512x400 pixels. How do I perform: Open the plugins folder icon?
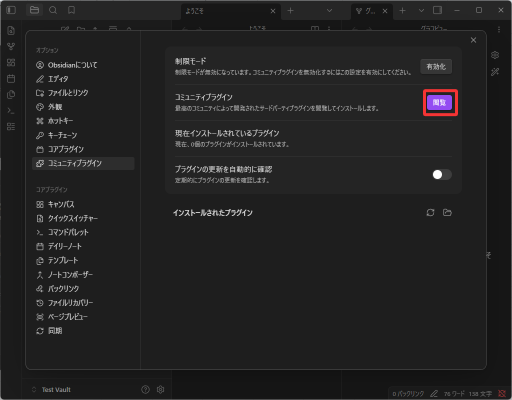pyautogui.click(x=447, y=212)
